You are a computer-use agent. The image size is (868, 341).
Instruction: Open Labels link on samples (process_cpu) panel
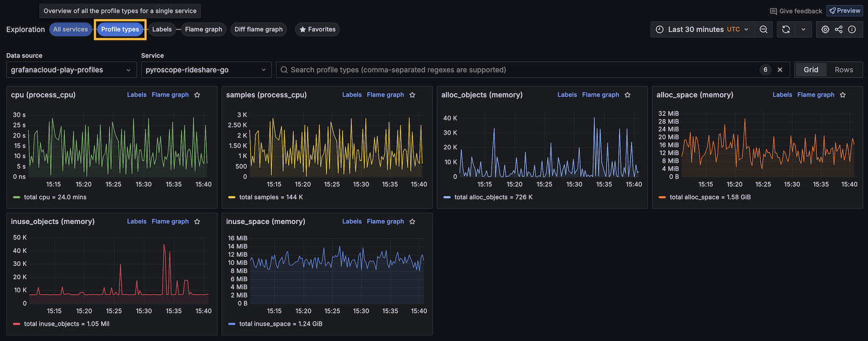coord(352,95)
